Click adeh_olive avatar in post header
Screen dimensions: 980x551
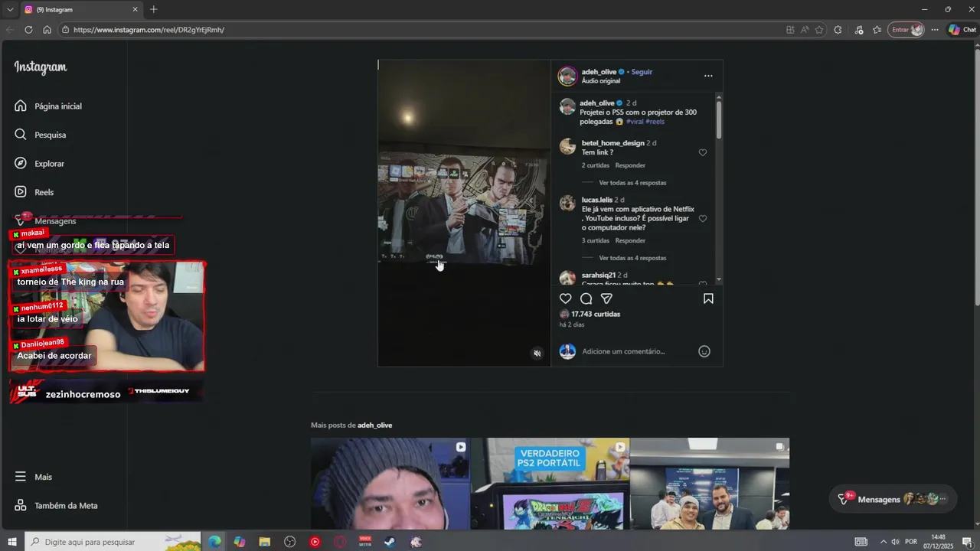(x=567, y=76)
